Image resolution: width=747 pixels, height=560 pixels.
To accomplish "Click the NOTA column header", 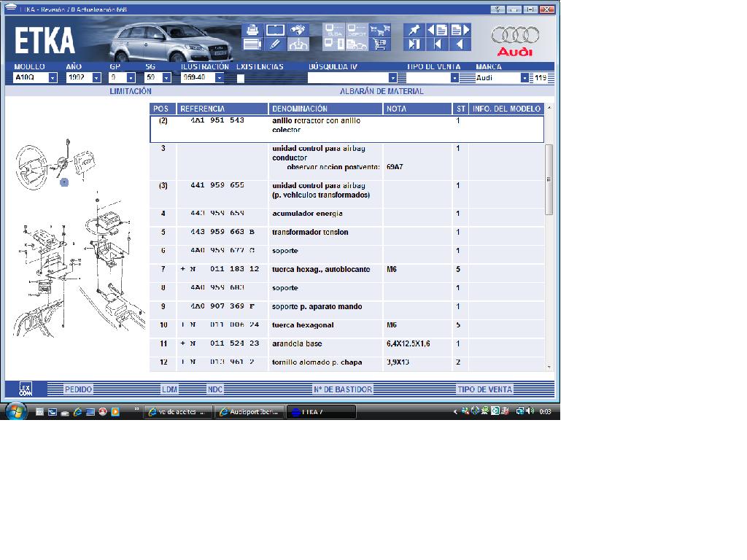I will click(418, 109).
